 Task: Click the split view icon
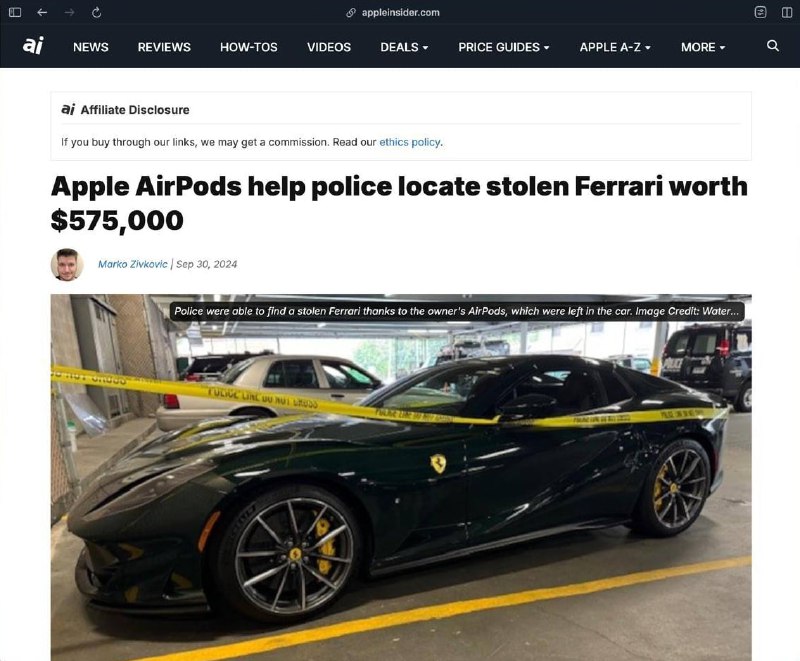787,12
